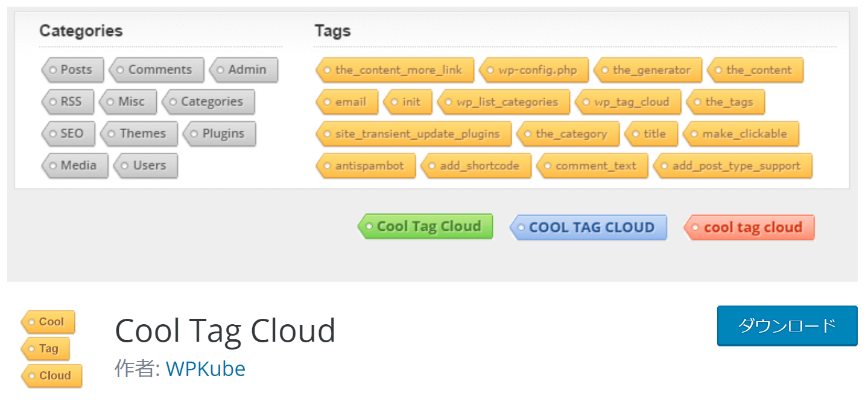Choose the Admin category tag
This screenshot has height=411, width=868.
[x=244, y=70]
